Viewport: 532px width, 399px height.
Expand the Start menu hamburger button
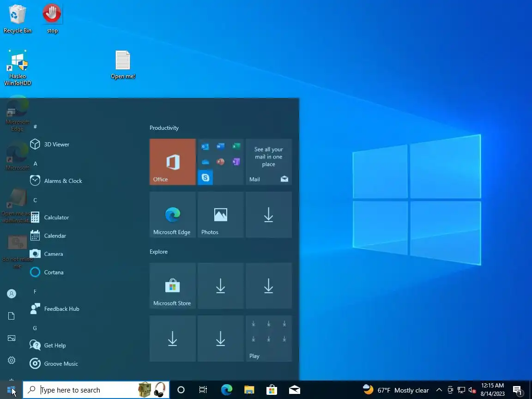[12, 111]
